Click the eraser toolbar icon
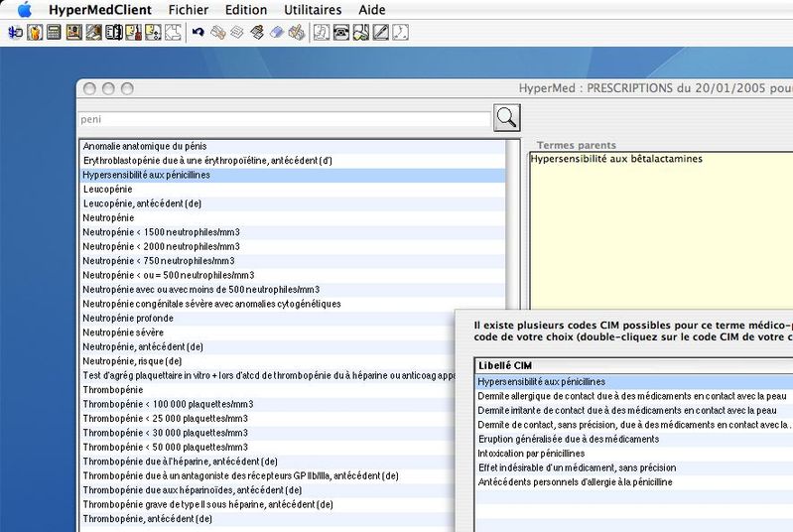This screenshot has height=532, width=793. [277, 33]
